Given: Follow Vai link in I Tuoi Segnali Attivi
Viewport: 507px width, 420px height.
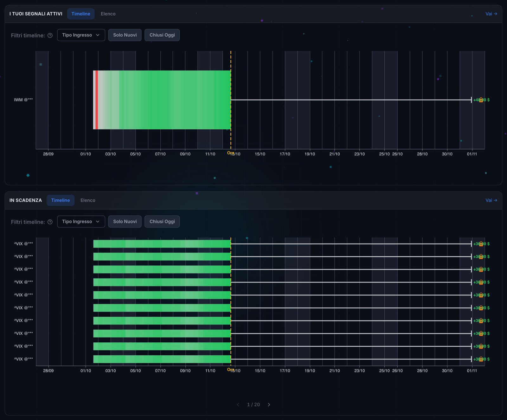Looking at the screenshot, I should coord(491,14).
